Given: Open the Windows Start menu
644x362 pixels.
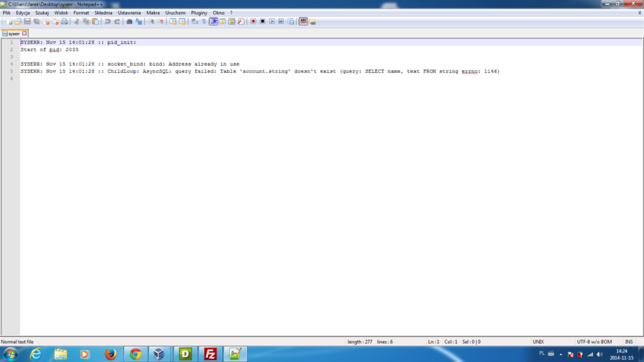Looking at the screenshot, I should (x=10, y=354).
